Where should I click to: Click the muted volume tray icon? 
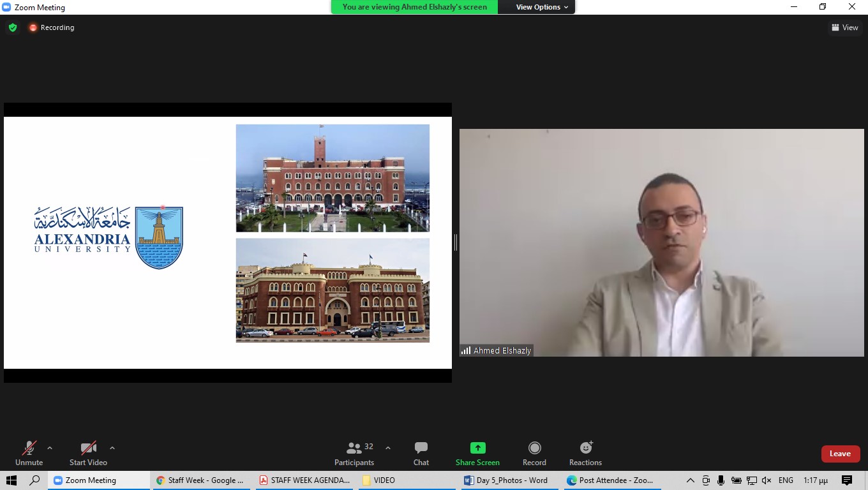[767, 480]
